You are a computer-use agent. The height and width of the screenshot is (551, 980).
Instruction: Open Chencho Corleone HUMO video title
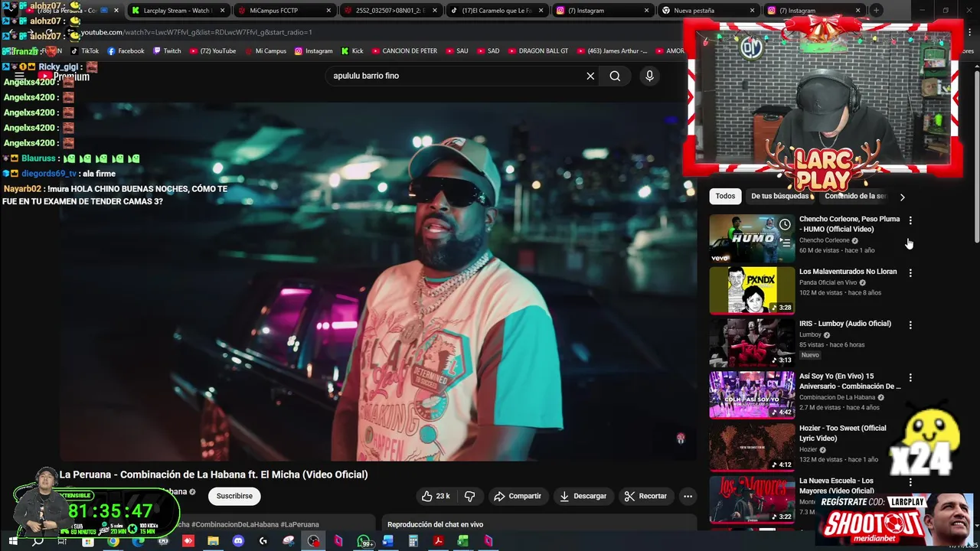[849, 224]
